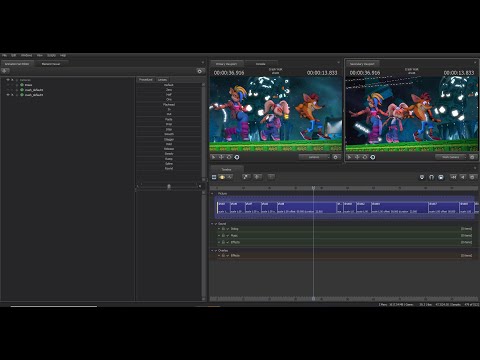Viewport: 480px width, 360px height.
Task: Toggle the Overlay group checkmark
Action: point(216,251)
